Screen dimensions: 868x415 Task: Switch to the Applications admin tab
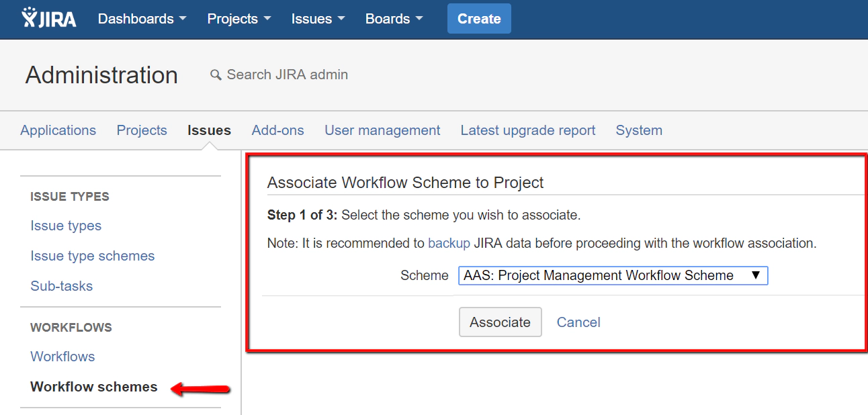pos(58,130)
